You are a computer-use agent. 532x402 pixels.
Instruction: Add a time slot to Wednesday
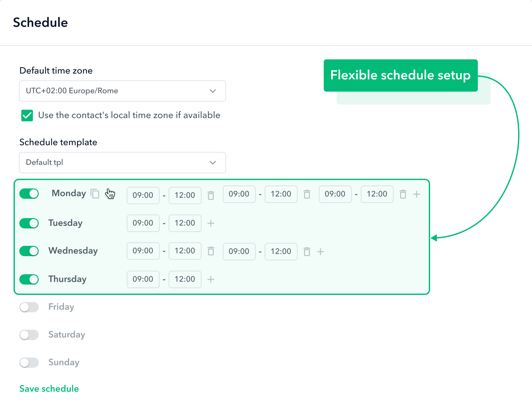pos(320,252)
